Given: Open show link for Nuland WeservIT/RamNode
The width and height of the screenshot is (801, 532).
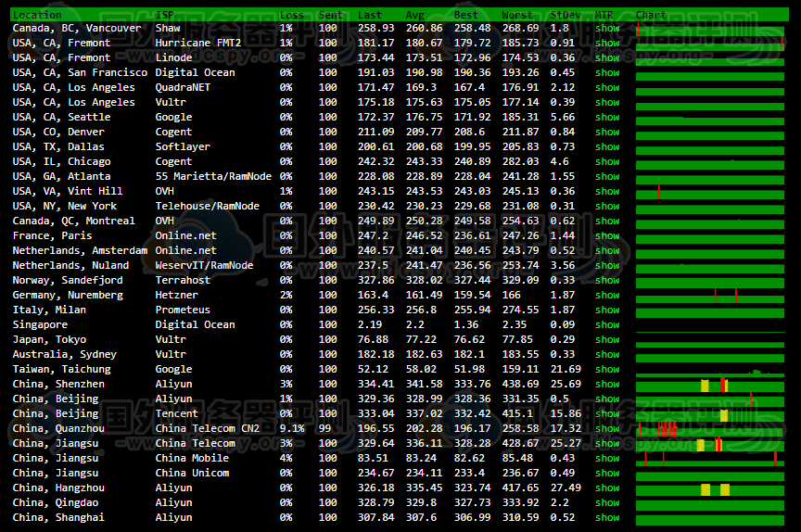Looking at the screenshot, I should [x=607, y=265].
